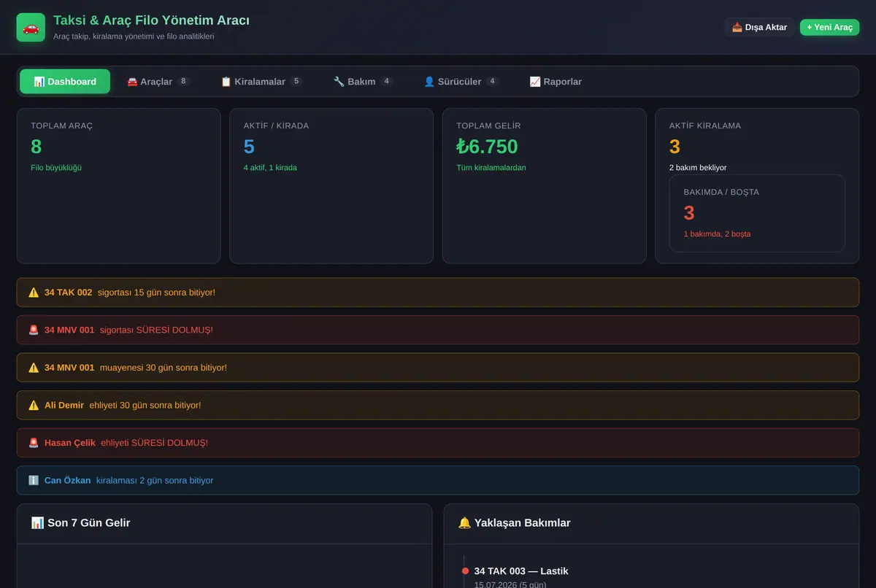Click the text "Tüm kiralamalardan"
Screen dimensions: 876x588
491,168
